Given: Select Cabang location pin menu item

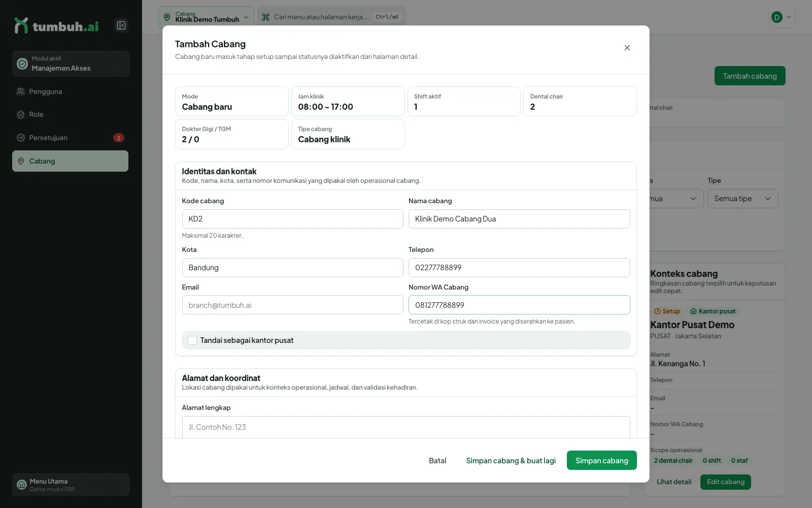Looking at the screenshot, I should (70, 161).
